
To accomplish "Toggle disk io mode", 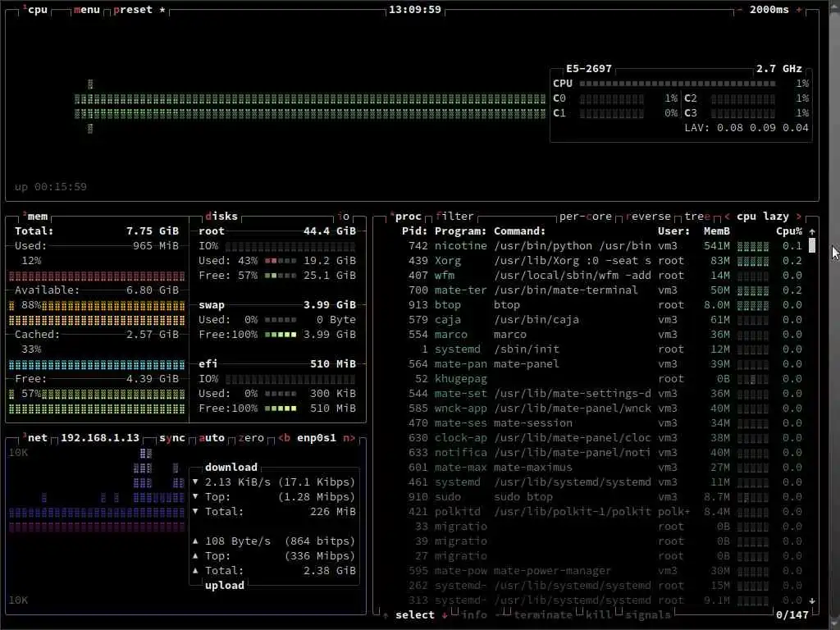I will click(344, 217).
